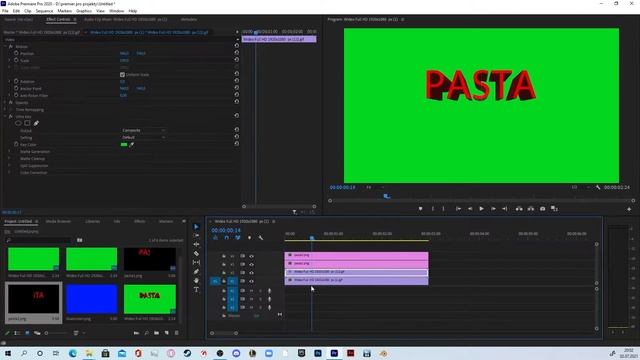Click the timeline timecode 00:00:00:14 field
This screenshot has width=640, height=360.
click(226, 230)
